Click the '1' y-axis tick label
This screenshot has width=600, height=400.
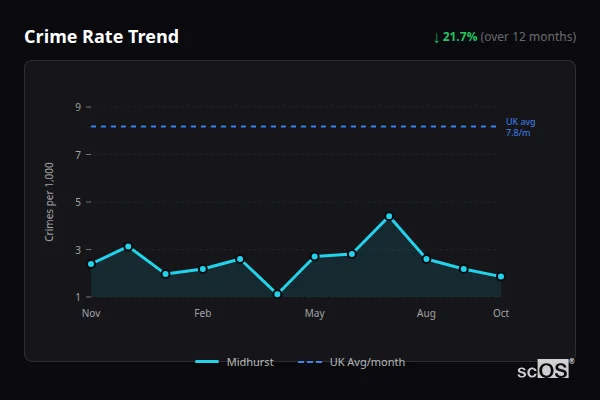pyautogui.click(x=78, y=297)
